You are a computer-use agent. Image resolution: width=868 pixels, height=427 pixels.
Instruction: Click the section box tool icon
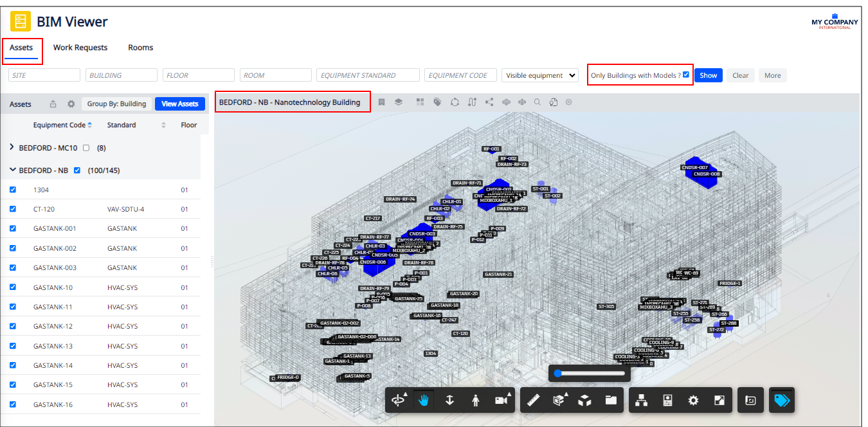[559, 399]
